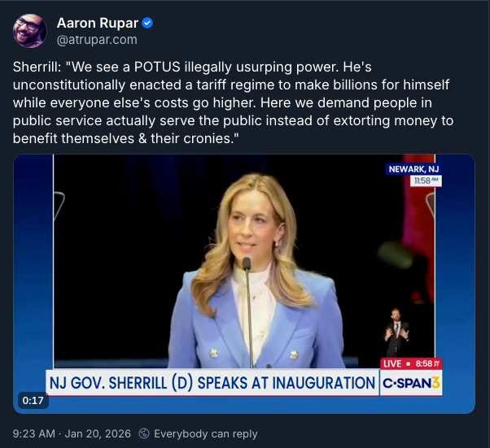Click the NEWARK, NJ location label

coord(413,169)
